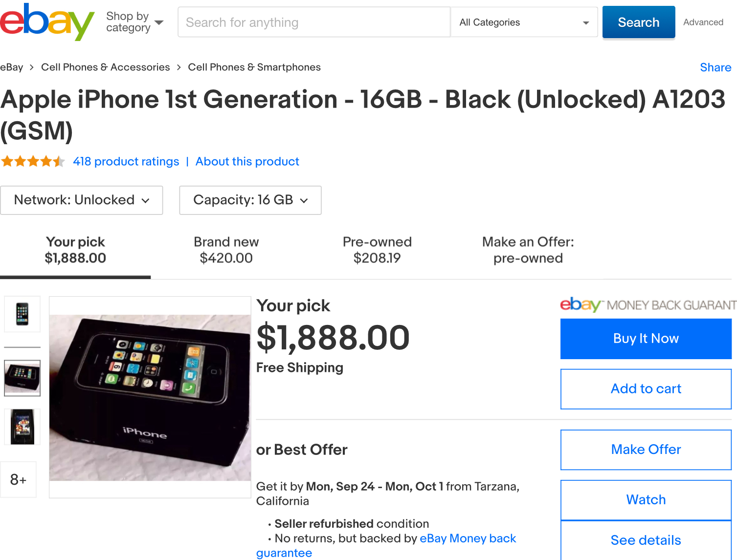
Task: Open the 418 product ratings link
Action: (x=126, y=162)
